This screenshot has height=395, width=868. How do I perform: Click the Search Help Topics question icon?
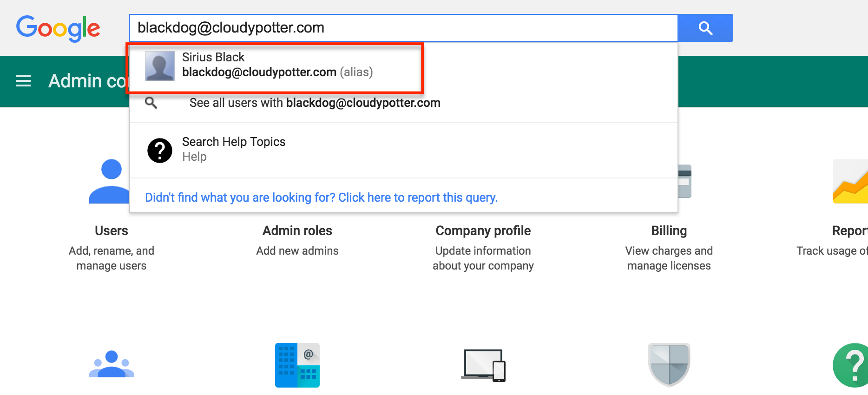tap(160, 151)
